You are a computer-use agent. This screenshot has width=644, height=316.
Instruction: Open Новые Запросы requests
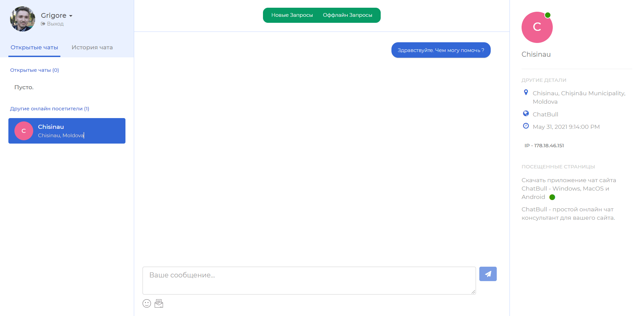292,15
